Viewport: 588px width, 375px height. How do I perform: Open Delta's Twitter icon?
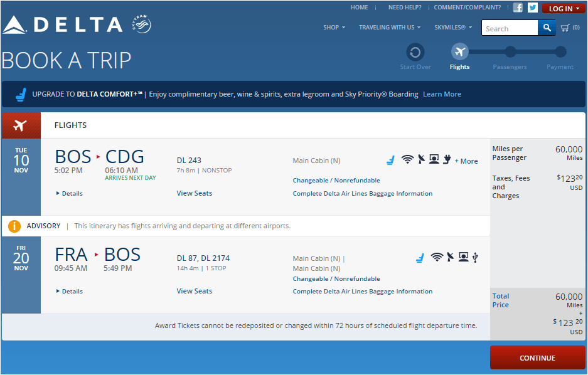click(x=533, y=8)
